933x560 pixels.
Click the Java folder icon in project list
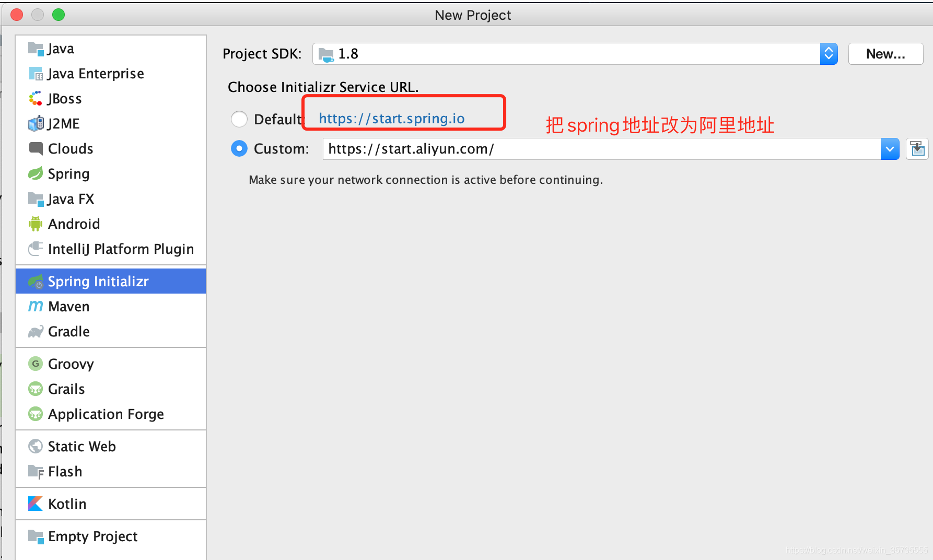point(36,49)
